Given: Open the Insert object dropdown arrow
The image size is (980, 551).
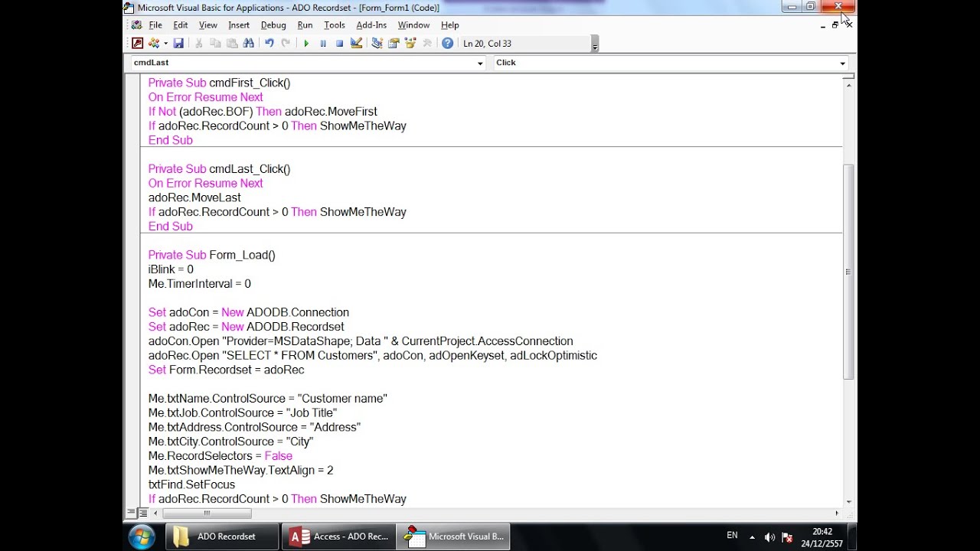Looking at the screenshot, I should (x=165, y=44).
